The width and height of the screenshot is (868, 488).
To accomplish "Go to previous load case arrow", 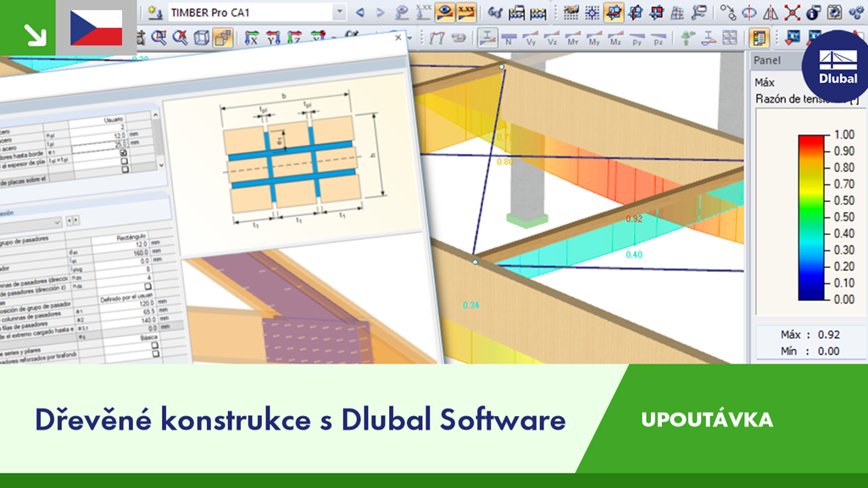I will [359, 12].
